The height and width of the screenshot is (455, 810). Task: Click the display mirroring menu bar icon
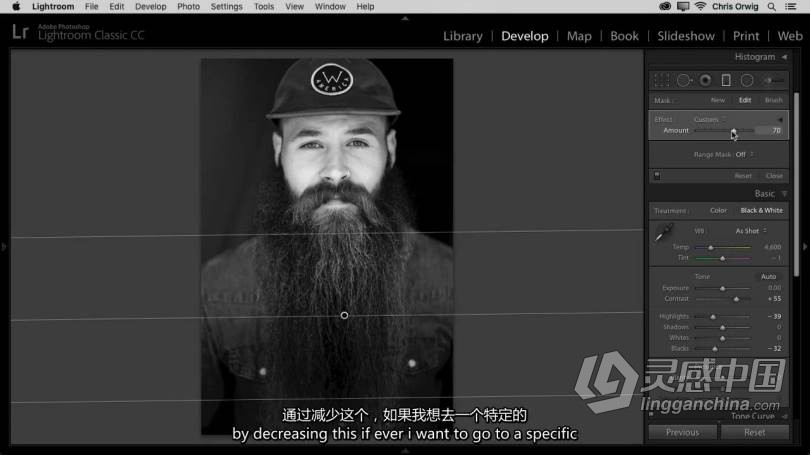[683, 7]
